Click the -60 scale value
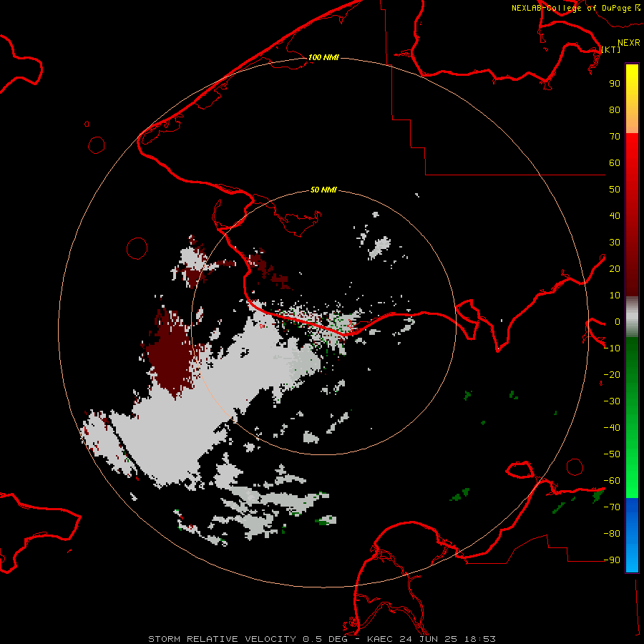The image size is (644, 644). pyautogui.click(x=612, y=481)
